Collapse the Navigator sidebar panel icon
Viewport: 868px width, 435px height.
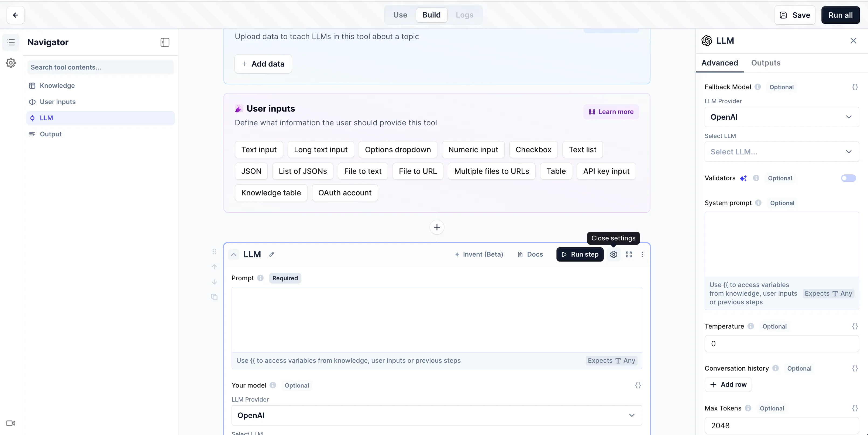click(x=165, y=42)
